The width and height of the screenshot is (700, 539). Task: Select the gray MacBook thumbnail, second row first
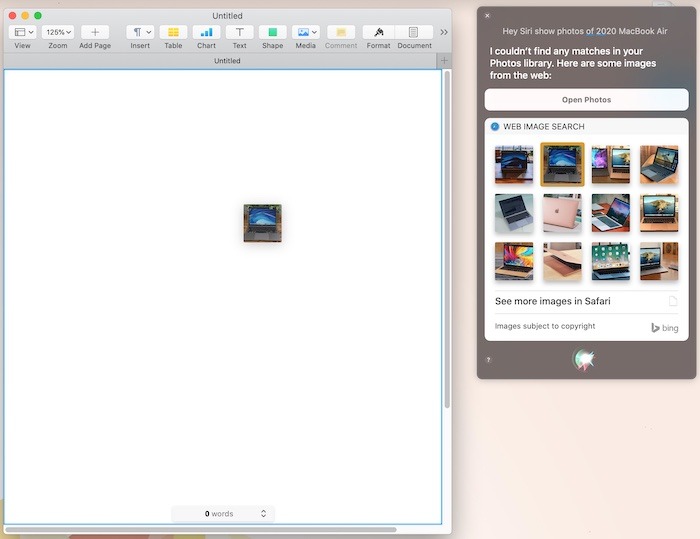click(514, 213)
